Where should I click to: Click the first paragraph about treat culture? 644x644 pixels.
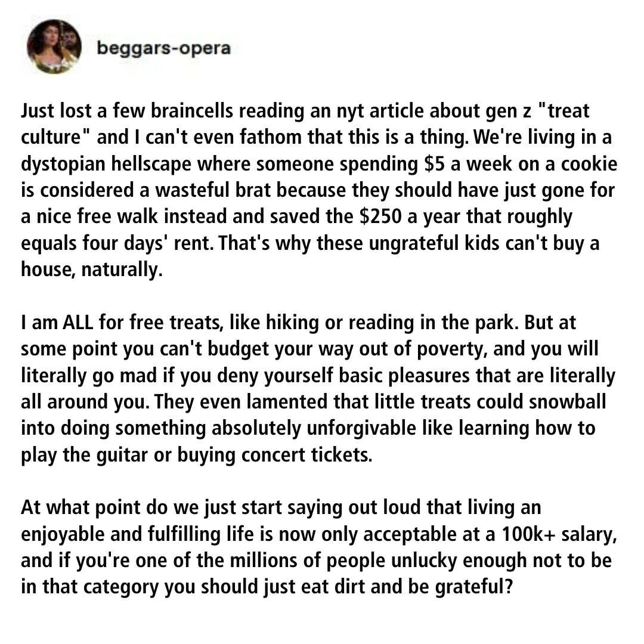(310, 191)
